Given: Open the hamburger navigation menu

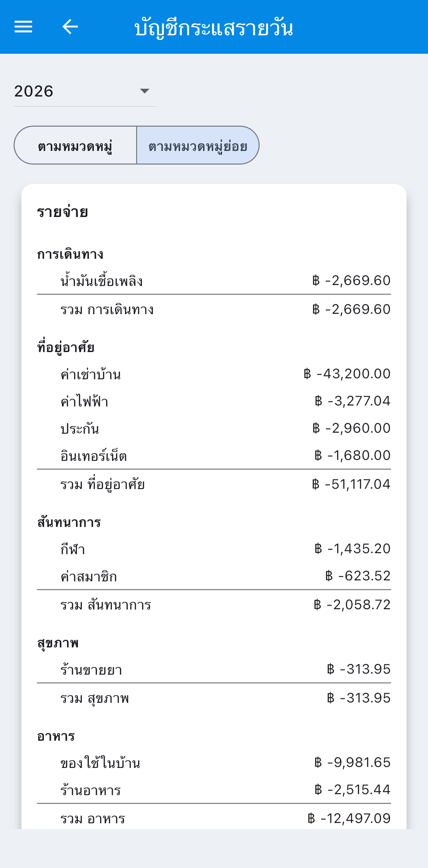Looking at the screenshot, I should (23, 27).
